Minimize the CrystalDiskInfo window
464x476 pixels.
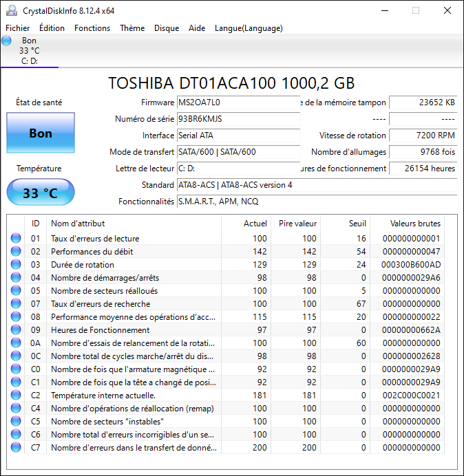click(385, 10)
